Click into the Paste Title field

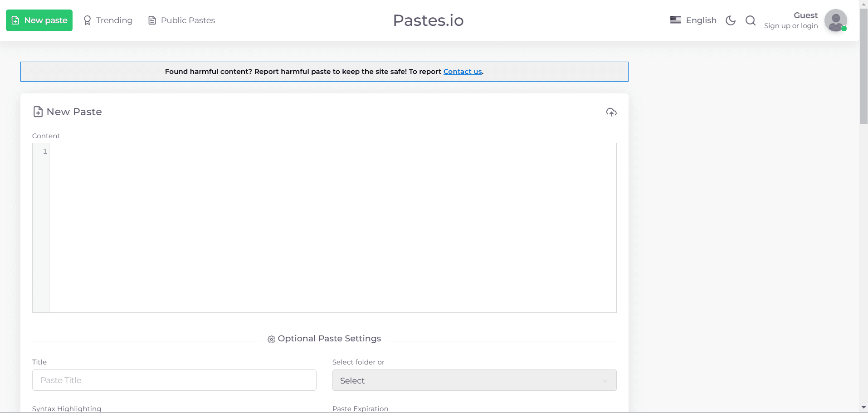[174, 380]
